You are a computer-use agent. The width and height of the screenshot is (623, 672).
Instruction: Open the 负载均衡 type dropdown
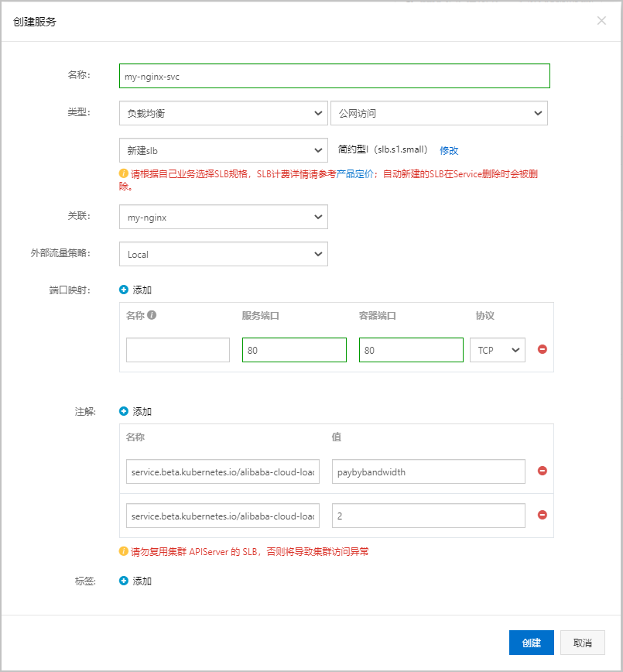(x=224, y=113)
